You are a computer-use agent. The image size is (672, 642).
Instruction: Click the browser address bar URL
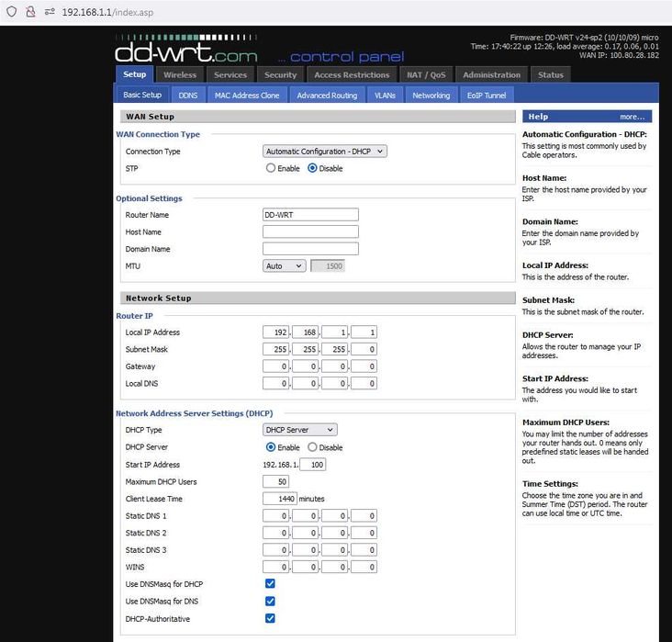(x=107, y=12)
